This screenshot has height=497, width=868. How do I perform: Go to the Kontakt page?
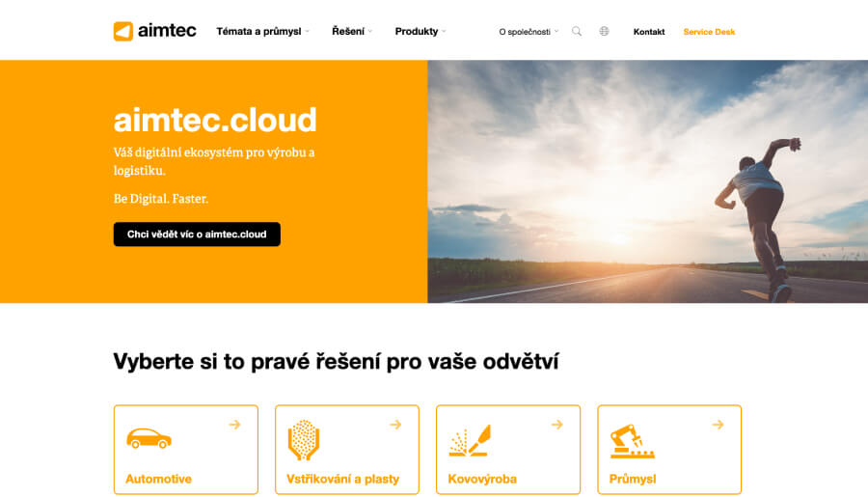coord(648,32)
